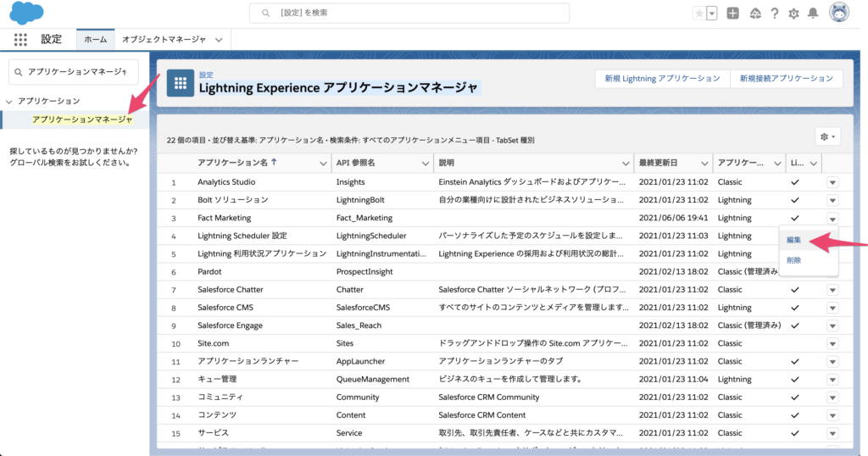The width and height of the screenshot is (868, 456).
Task: Click the Lightning checkmark for Analytics Studio
Action: [x=795, y=182]
